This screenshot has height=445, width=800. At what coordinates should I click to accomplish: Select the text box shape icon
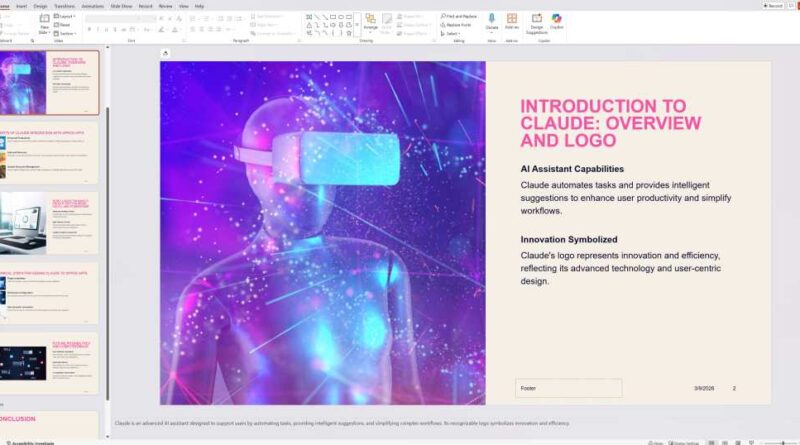(x=309, y=17)
